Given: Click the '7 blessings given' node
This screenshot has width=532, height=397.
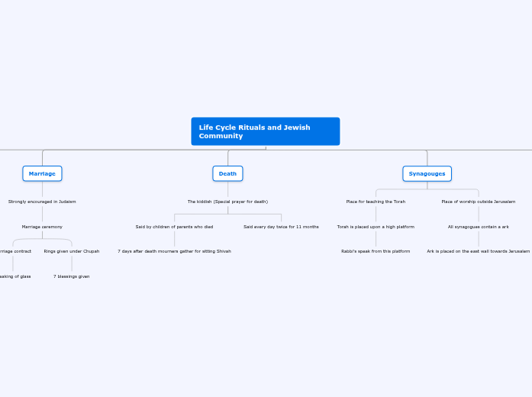Looking at the screenshot, I should [71, 276].
